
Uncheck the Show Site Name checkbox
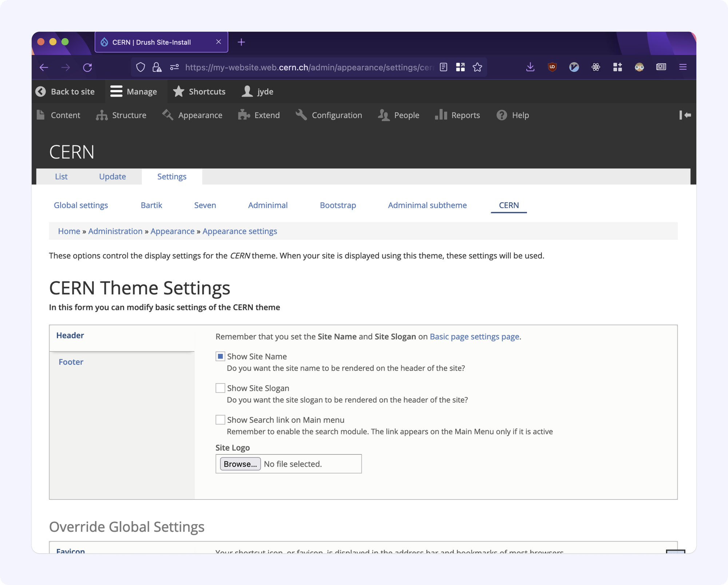tap(220, 357)
